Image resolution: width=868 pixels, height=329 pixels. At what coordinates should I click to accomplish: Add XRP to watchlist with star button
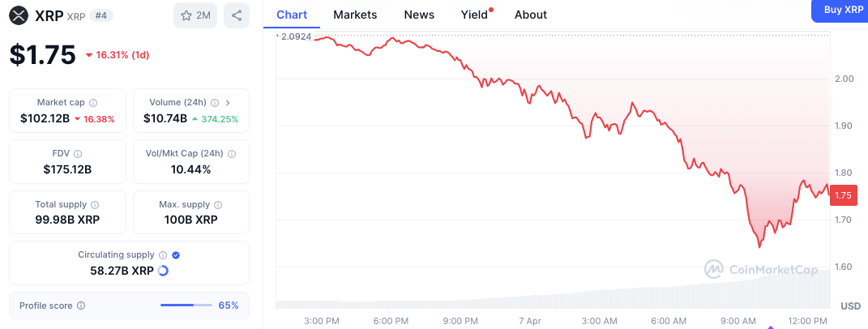pyautogui.click(x=195, y=15)
